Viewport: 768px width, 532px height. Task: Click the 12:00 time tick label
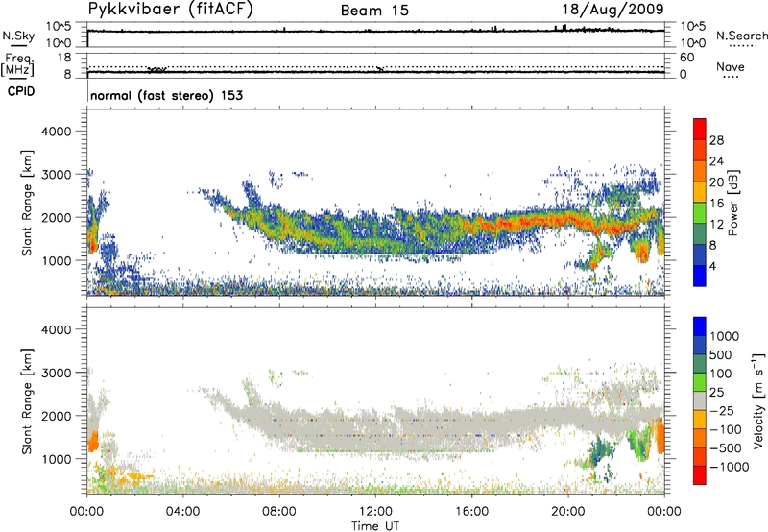(375, 512)
